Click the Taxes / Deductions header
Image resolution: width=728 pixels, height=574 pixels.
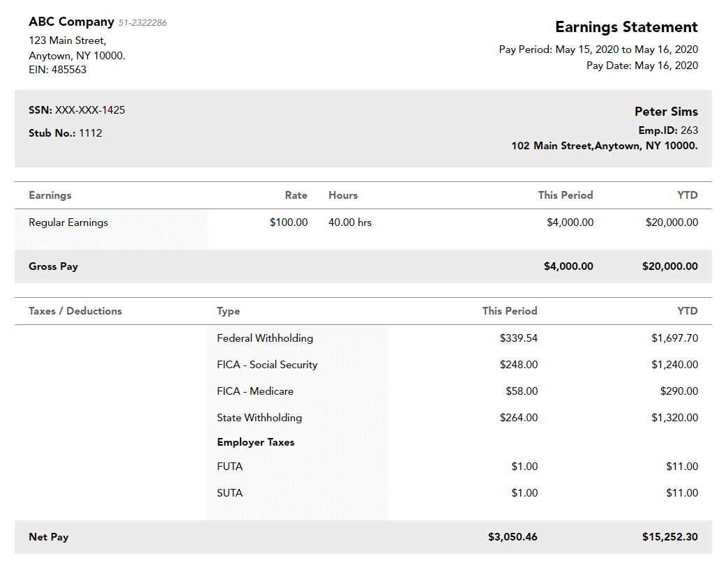tap(75, 311)
